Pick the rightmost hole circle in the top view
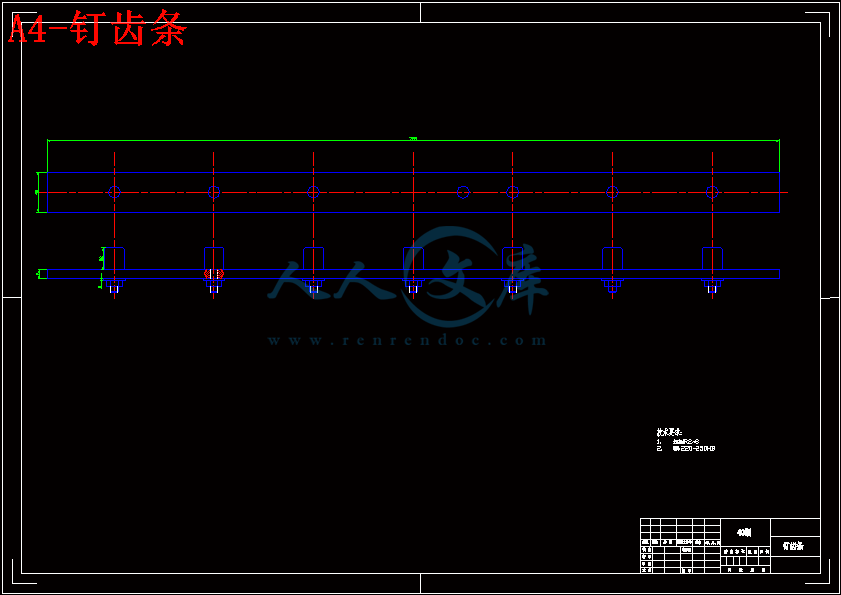This screenshot has width=841, height=595. (712, 192)
